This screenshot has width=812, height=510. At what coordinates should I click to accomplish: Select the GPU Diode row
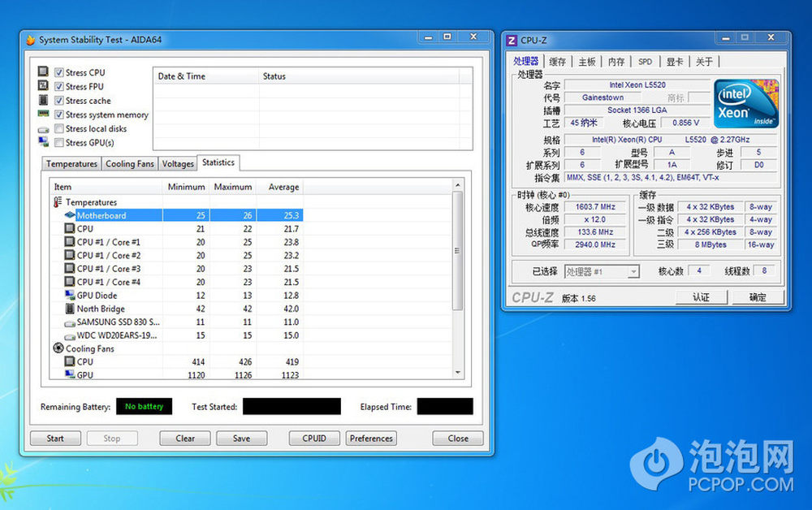tap(176, 295)
